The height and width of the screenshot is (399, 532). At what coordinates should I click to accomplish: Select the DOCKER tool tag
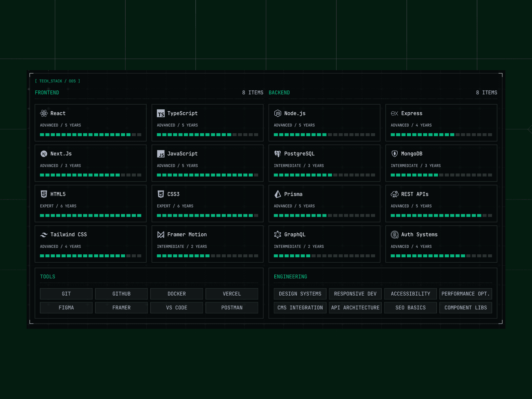pyautogui.click(x=177, y=294)
